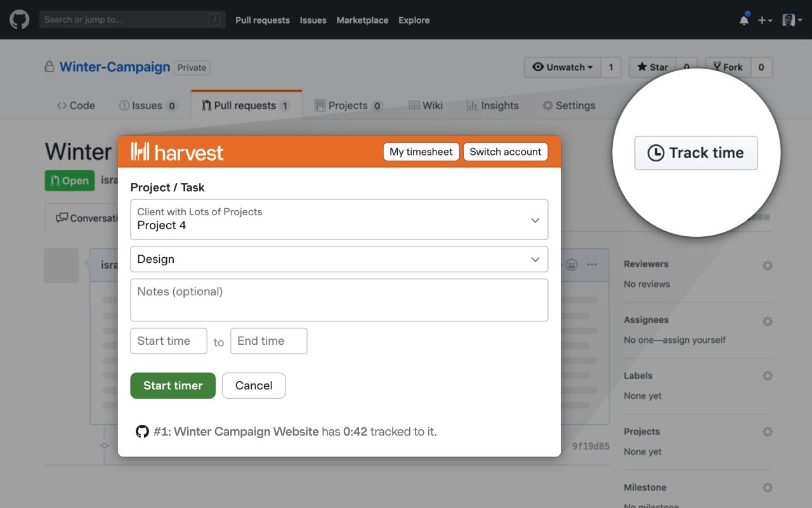Click the Private repository label
Viewport: 812px width, 508px height.
pos(192,67)
